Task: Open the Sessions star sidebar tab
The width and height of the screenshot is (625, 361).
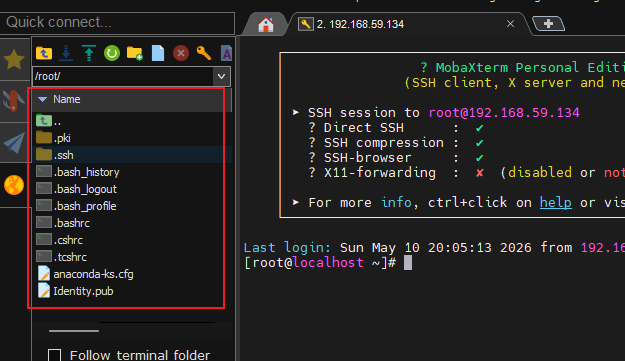Action: pyautogui.click(x=14, y=59)
